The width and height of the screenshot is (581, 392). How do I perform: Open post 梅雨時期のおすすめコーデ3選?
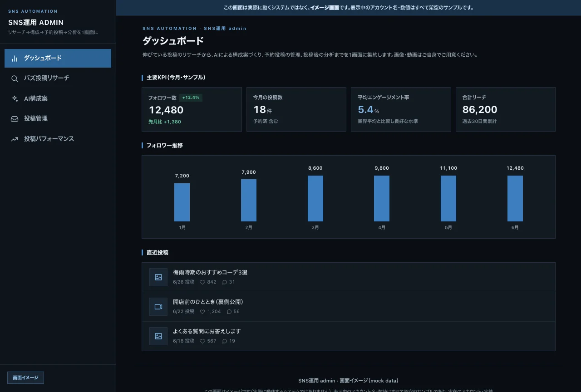[x=349, y=277]
